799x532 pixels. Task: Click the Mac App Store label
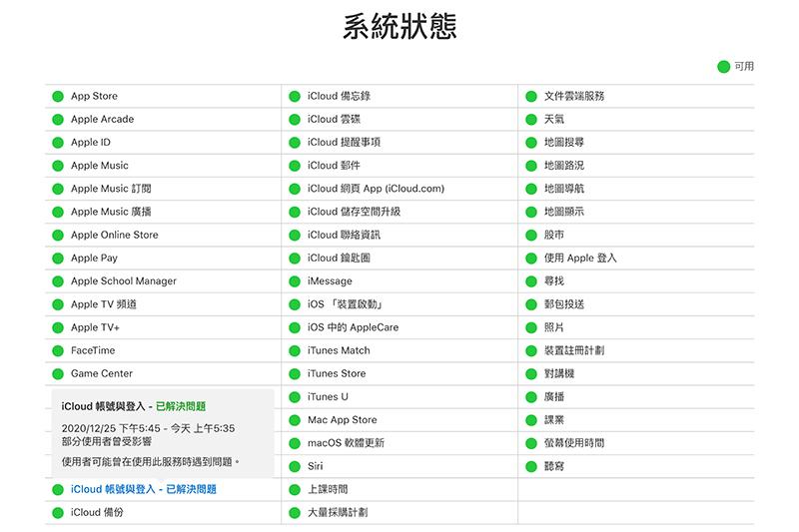(x=342, y=420)
